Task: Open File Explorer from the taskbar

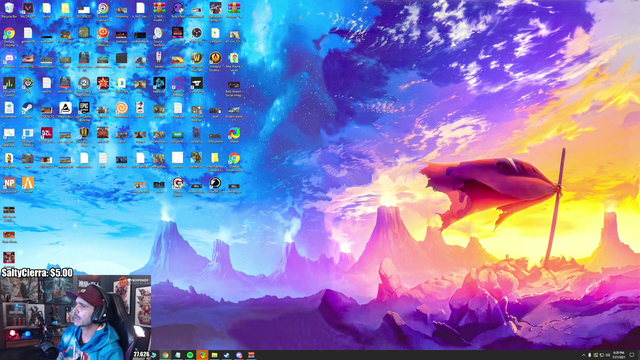Action: pos(214,355)
